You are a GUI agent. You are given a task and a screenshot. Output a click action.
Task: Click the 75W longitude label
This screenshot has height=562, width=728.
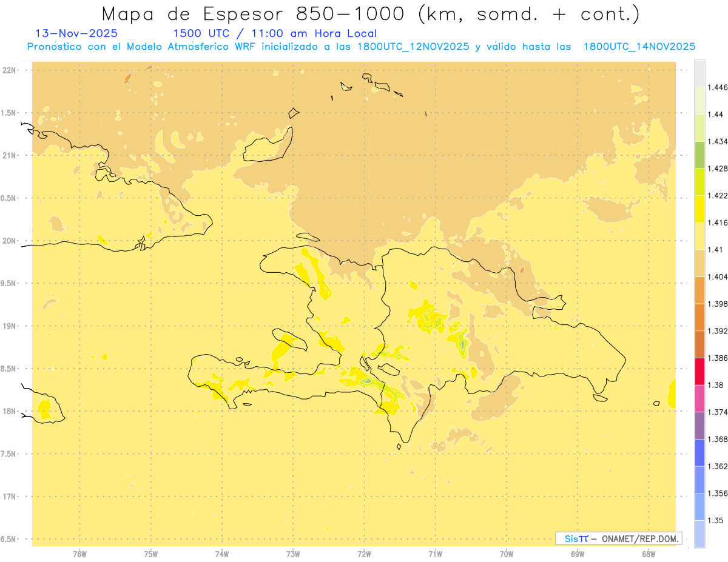(150, 554)
